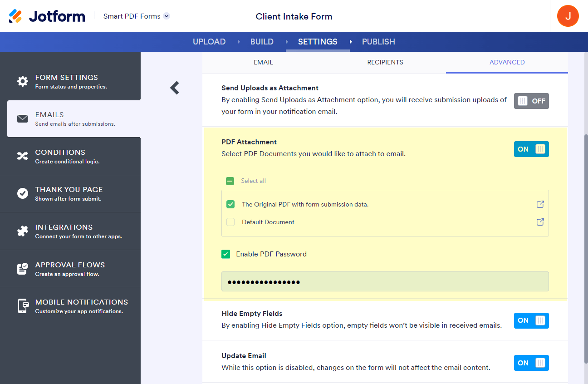Open Default Document in new window
This screenshot has height=384, width=588.
tap(540, 222)
